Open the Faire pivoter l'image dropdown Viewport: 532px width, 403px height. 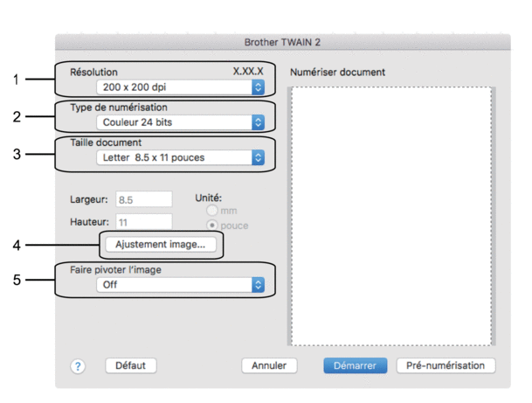tap(180, 284)
